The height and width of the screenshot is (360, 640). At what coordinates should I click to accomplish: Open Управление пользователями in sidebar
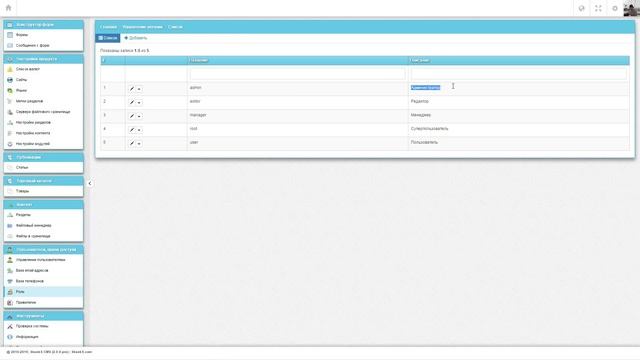click(43, 260)
